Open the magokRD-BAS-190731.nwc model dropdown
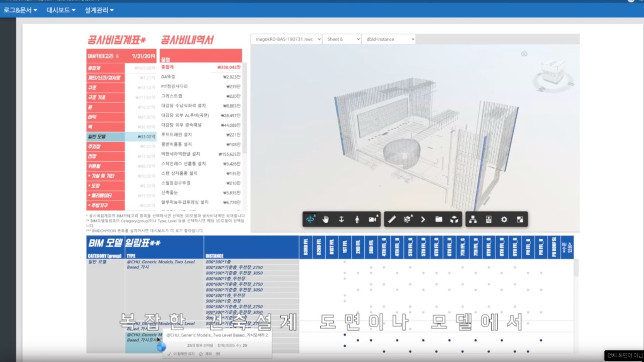This screenshot has width=644, height=362. click(x=286, y=39)
